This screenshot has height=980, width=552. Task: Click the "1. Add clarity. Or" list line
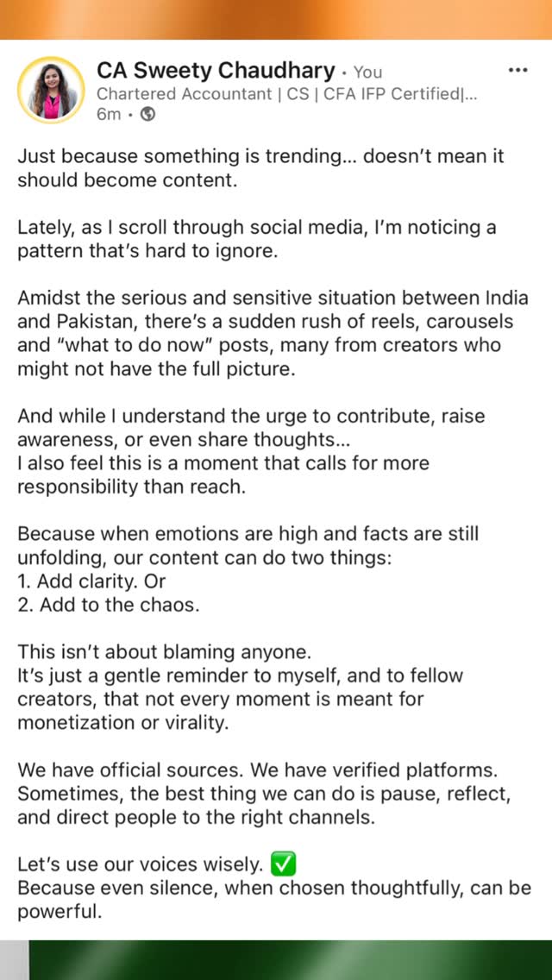pos(91,581)
